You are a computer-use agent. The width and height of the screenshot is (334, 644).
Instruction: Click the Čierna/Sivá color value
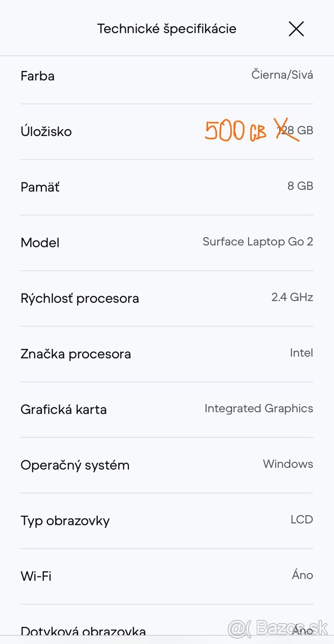(282, 75)
